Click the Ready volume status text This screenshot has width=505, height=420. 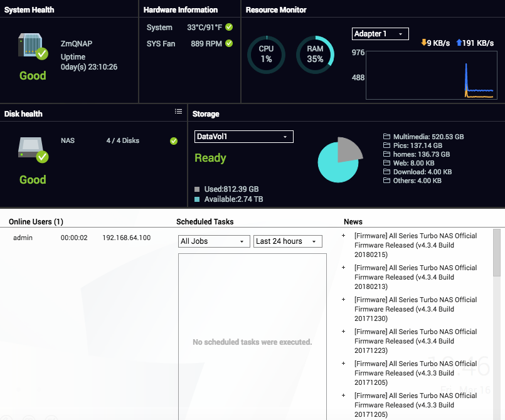pyautogui.click(x=210, y=158)
